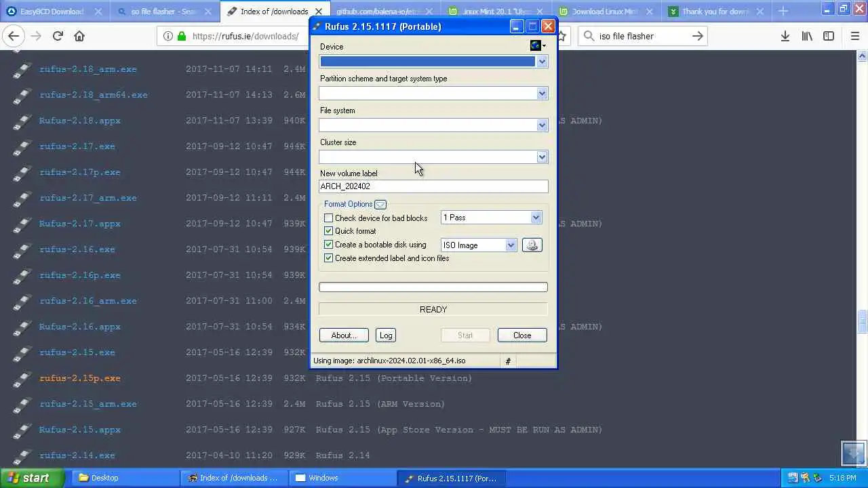
Task: Open the Rufus-2.17.appx download link
Action: coord(80,224)
